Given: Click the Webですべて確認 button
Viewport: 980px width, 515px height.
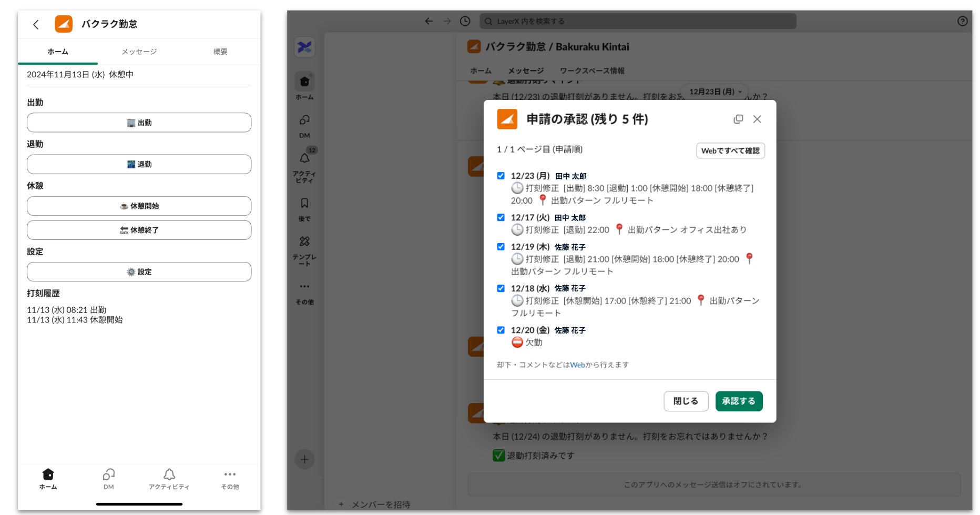Looking at the screenshot, I should tap(730, 150).
